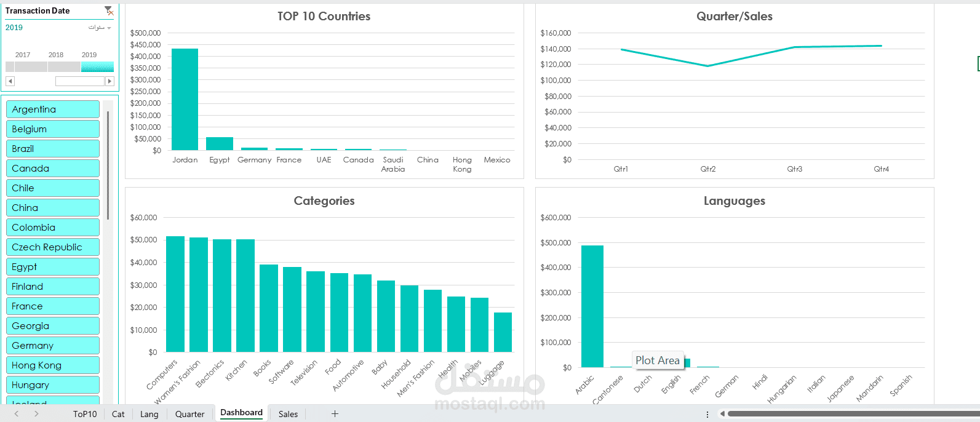Toggle the Egypt country slicer button
This screenshot has width=980, height=422.
(x=53, y=267)
